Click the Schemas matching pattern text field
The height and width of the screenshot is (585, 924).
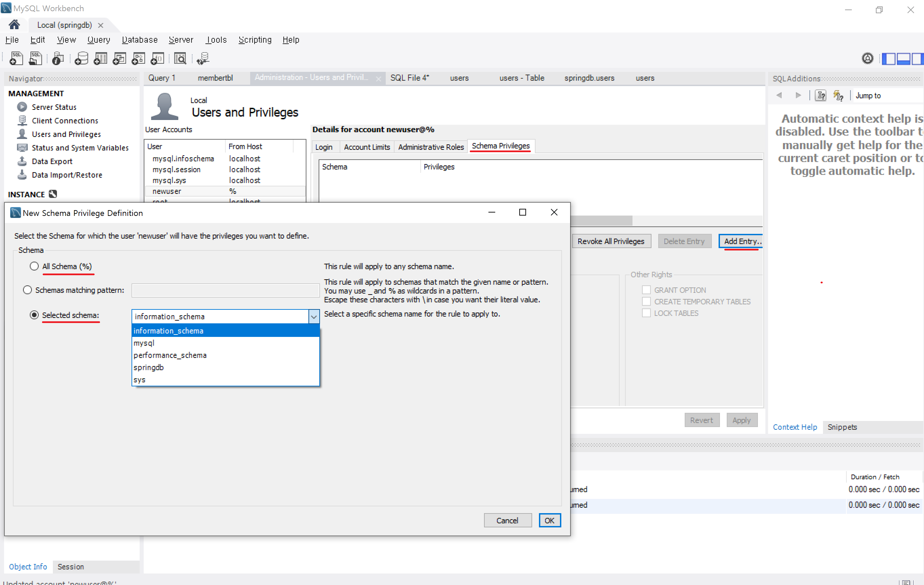225,290
